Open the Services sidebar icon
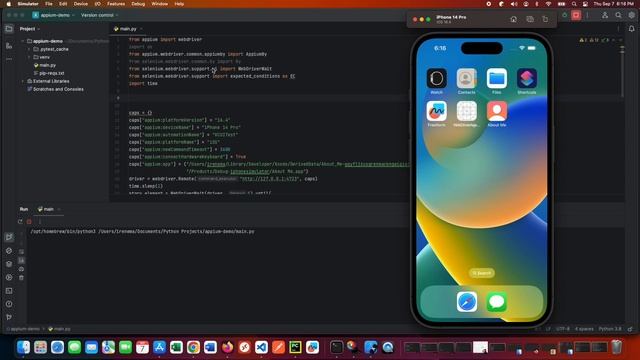 tap(9, 278)
